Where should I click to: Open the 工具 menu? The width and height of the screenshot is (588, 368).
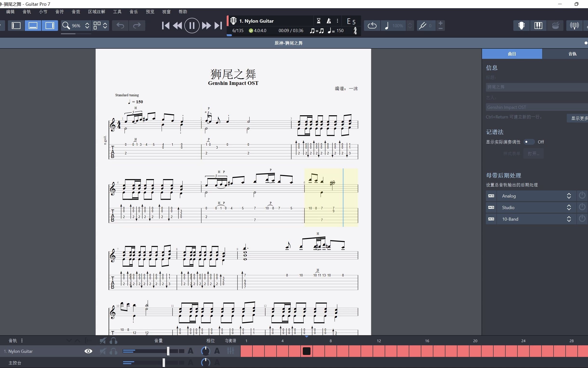point(117,12)
